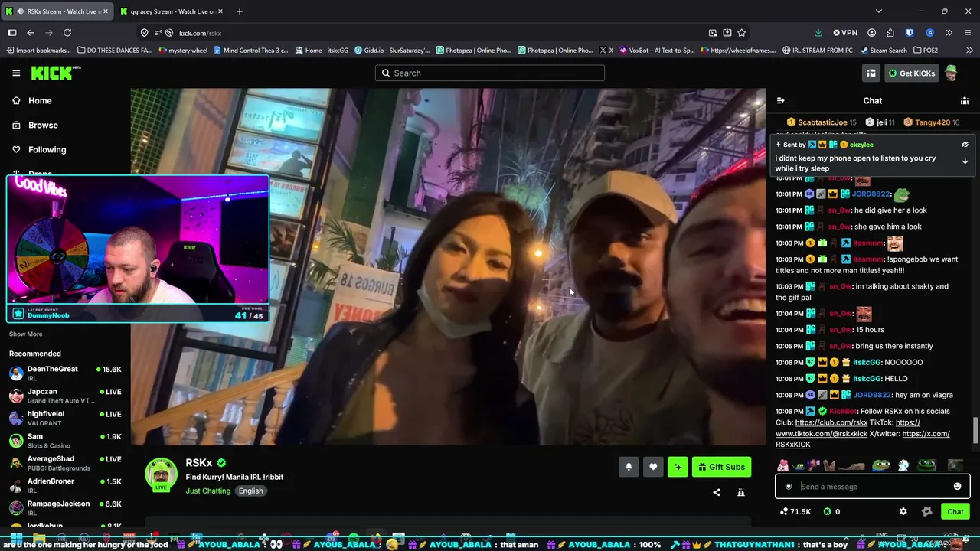Open RSKx channel avatar
Screen dimensions: 980x551
(162, 474)
